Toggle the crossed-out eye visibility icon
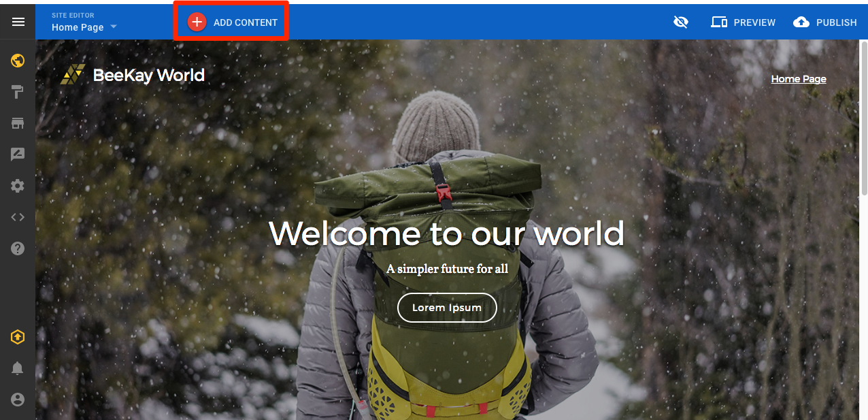The height and width of the screenshot is (420, 868). coord(680,22)
